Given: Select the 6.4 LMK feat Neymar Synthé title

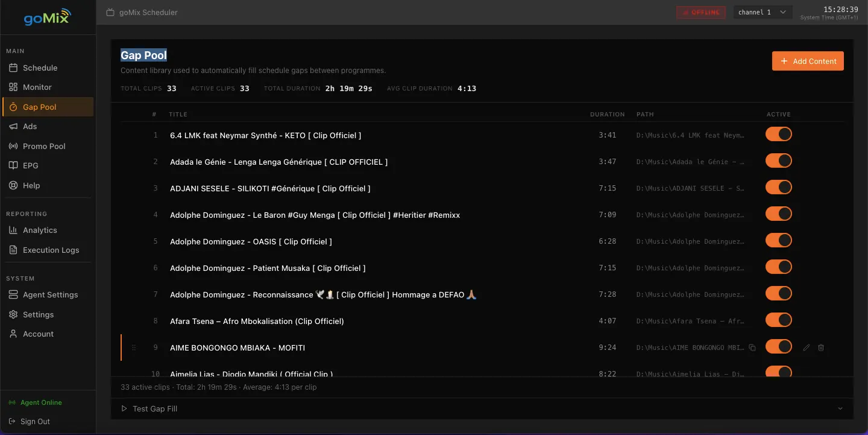Looking at the screenshot, I should point(266,135).
